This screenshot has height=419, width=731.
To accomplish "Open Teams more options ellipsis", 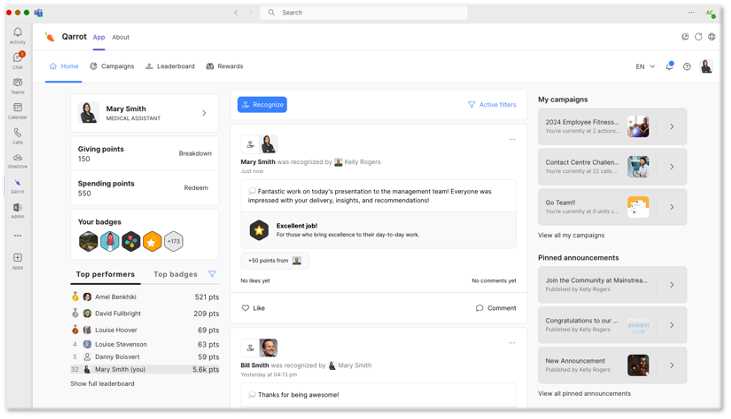I will (x=691, y=13).
